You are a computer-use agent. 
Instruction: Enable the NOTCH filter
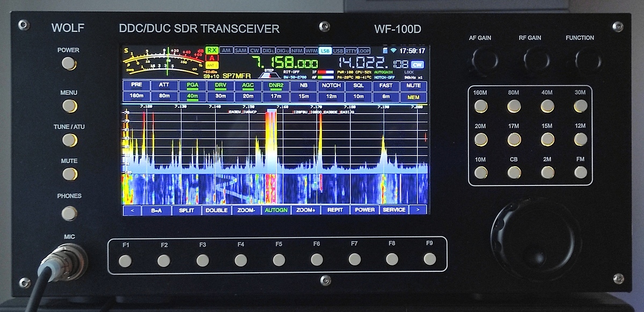pos(331,86)
